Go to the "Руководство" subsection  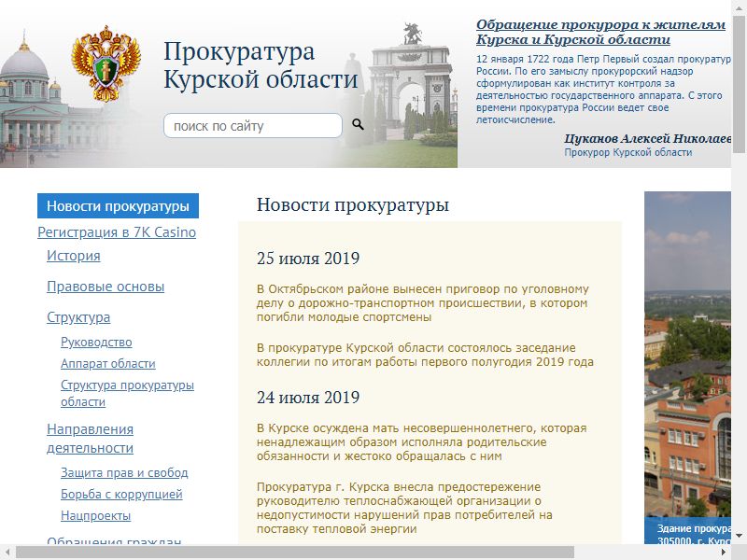(x=96, y=342)
